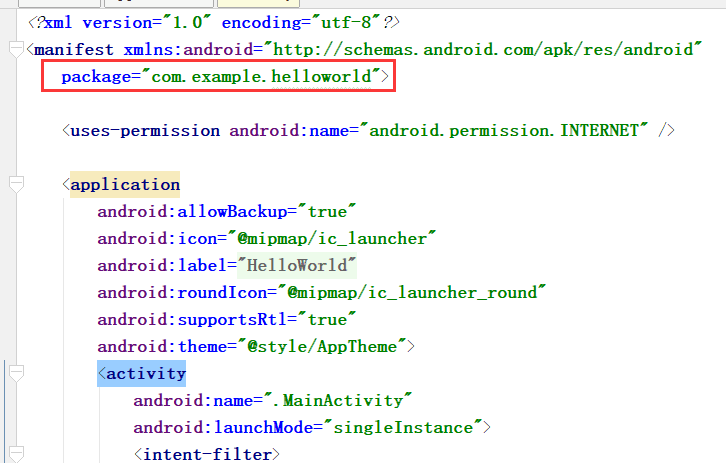Collapse the activity tag fold marker

click(x=16, y=373)
